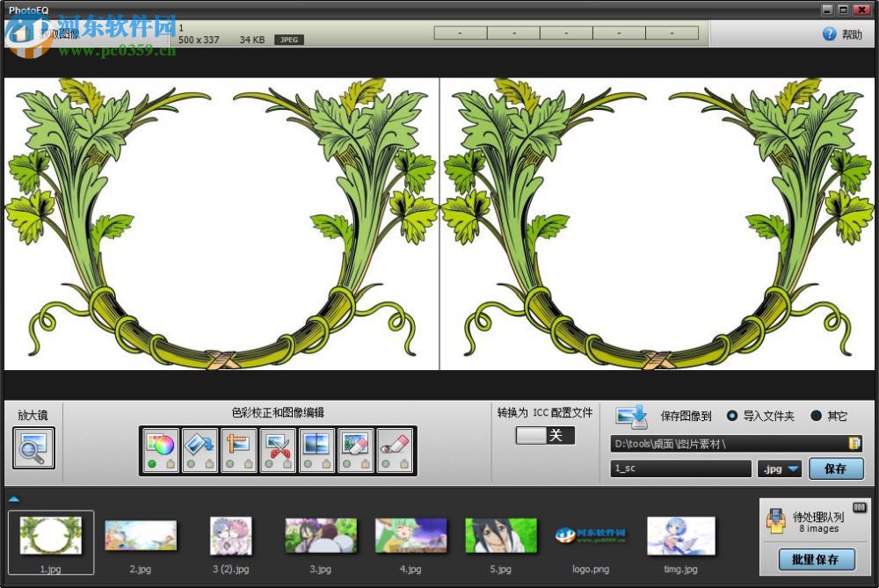Select the timg.jpg image tab
The image size is (879, 588).
pyautogui.click(x=682, y=534)
